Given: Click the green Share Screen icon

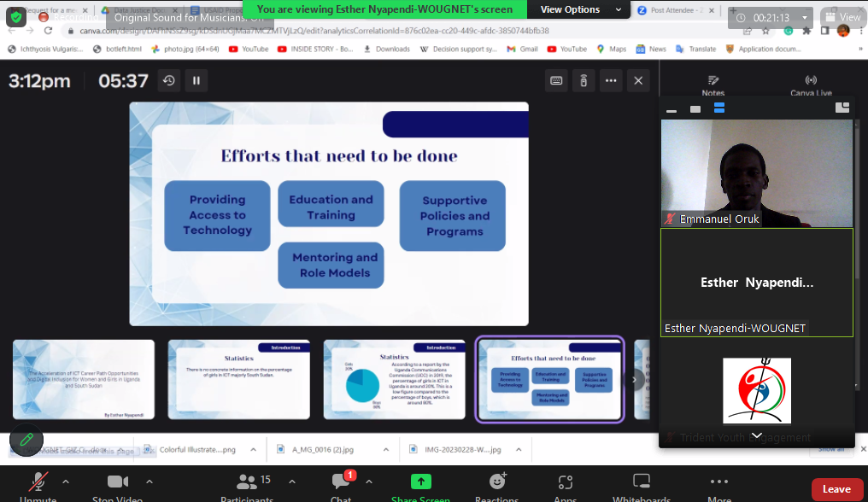Looking at the screenshot, I should click(420, 482).
